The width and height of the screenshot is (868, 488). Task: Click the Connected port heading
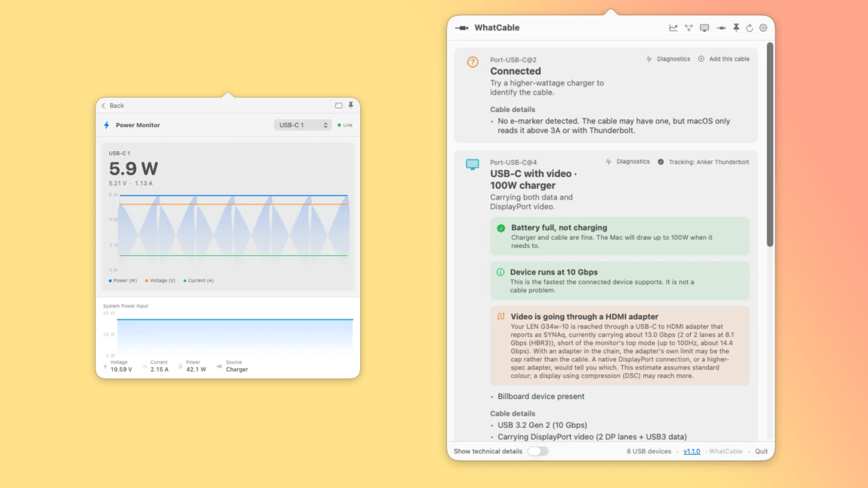[x=516, y=71]
